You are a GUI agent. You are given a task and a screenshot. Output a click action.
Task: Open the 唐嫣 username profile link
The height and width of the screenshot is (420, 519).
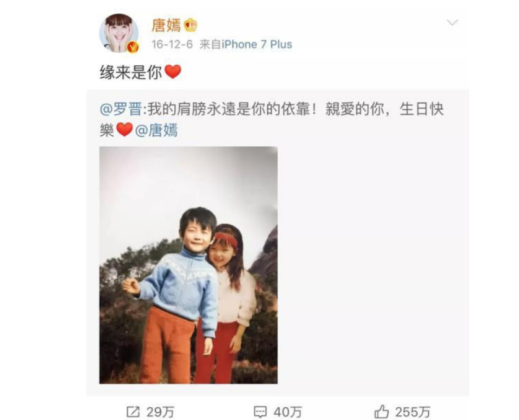[x=167, y=25]
